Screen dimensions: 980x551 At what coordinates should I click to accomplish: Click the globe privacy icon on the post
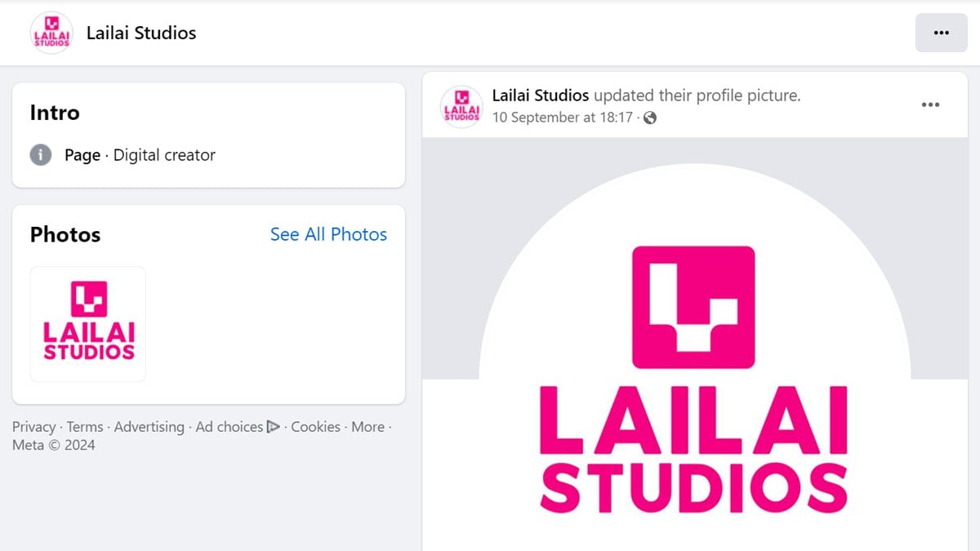tap(648, 118)
